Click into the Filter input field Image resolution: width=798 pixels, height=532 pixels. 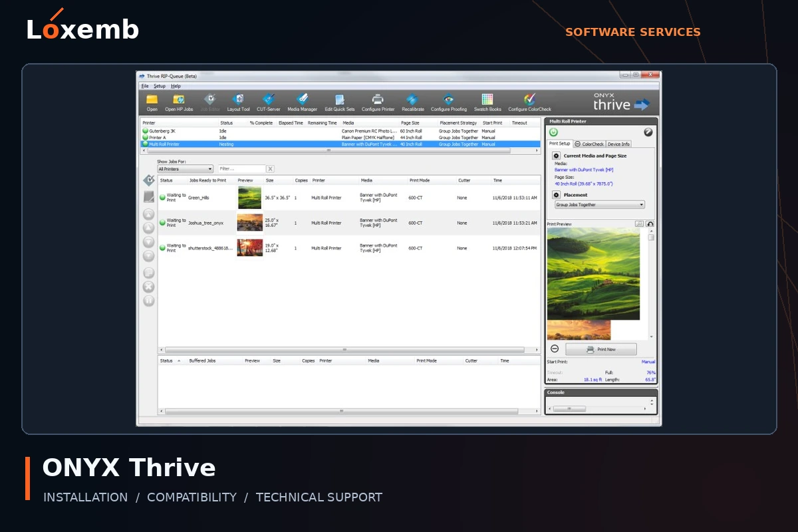[x=241, y=169]
